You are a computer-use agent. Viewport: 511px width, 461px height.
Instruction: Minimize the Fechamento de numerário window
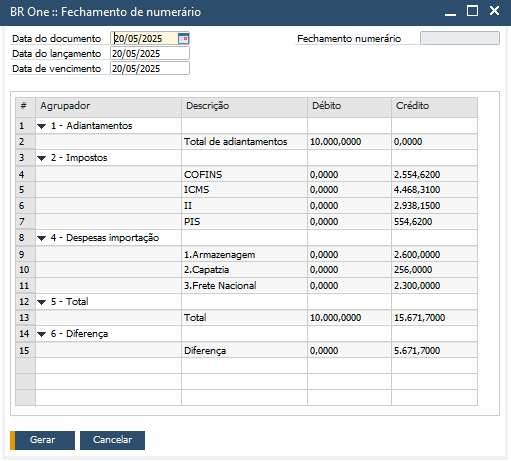coord(450,12)
